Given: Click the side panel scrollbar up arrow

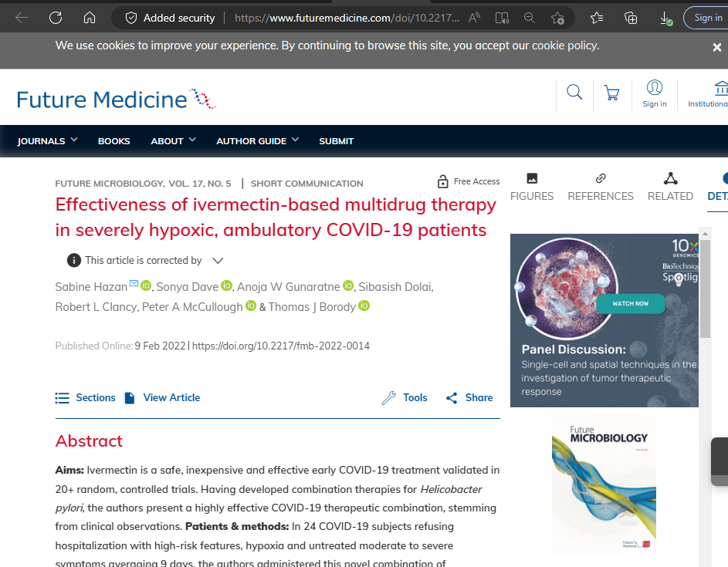Looking at the screenshot, I should (x=705, y=234).
